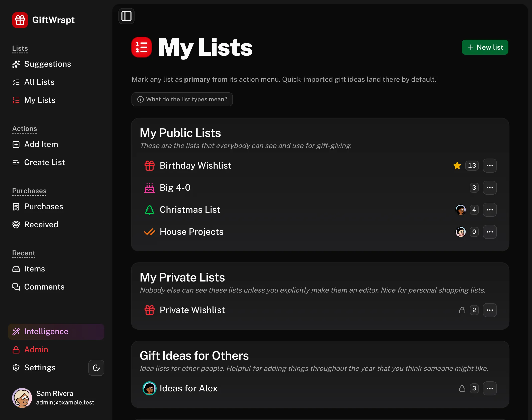532x420 pixels.
Task: Open the action menu for Ideas for Alex
Action: click(x=490, y=388)
